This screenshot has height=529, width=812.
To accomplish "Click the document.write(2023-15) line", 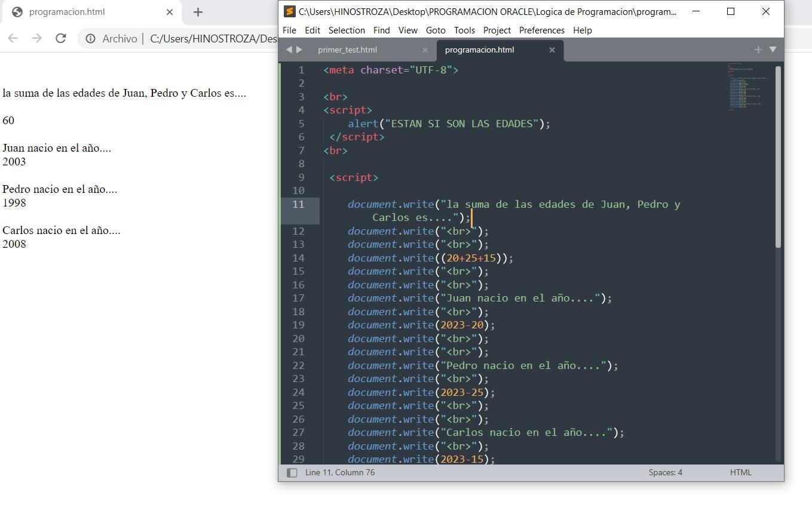I will point(421,459).
